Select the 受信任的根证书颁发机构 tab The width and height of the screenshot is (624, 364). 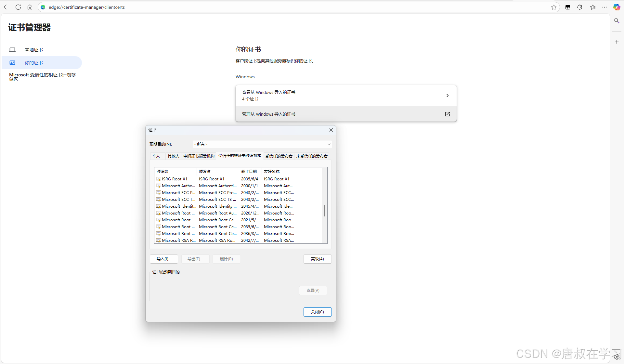click(240, 156)
